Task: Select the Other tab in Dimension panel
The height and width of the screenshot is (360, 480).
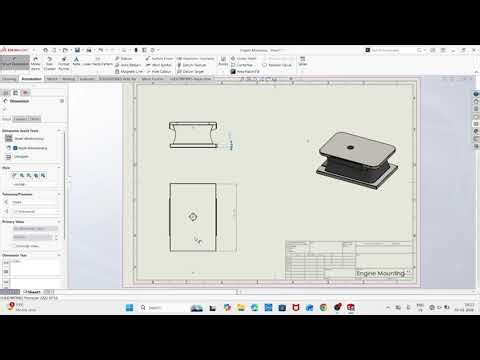Action: (x=35, y=119)
